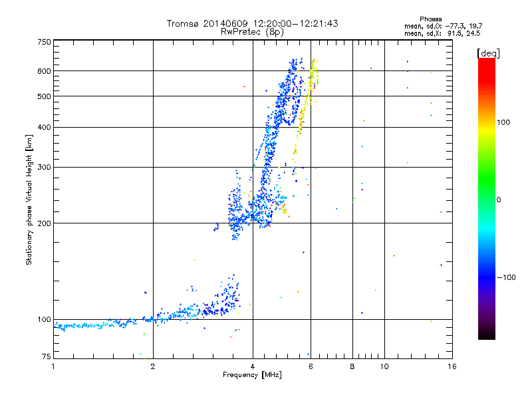Click the 'Frequency [MHz]' axis label
Image resolution: width=532 pixels, height=399 pixels.
point(252,375)
